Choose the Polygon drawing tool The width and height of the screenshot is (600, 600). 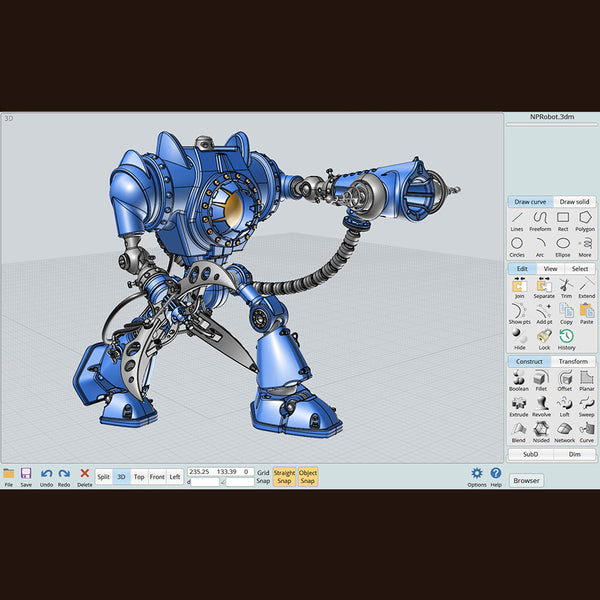point(586,220)
